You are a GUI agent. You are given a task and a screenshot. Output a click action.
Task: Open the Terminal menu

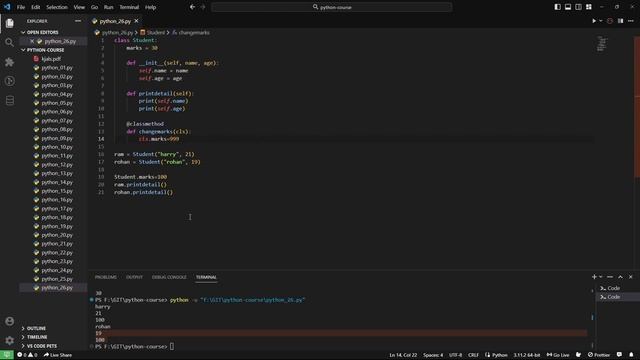[x=129, y=7]
